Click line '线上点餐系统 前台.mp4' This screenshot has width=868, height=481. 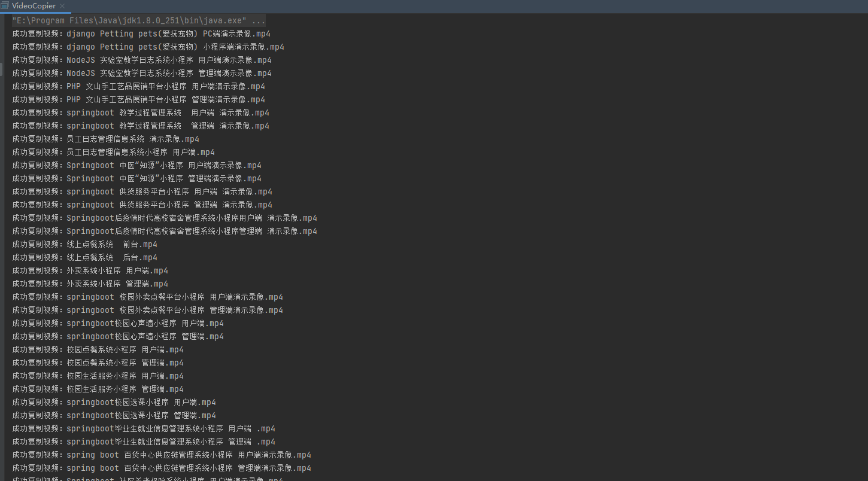pyautogui.click(x=84, y=244)
